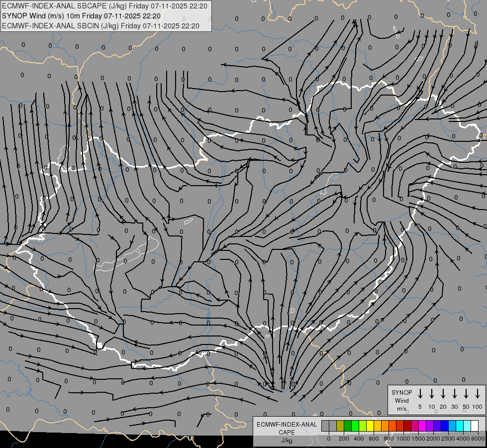Click the 100 label in wind legend

[478, 407]
